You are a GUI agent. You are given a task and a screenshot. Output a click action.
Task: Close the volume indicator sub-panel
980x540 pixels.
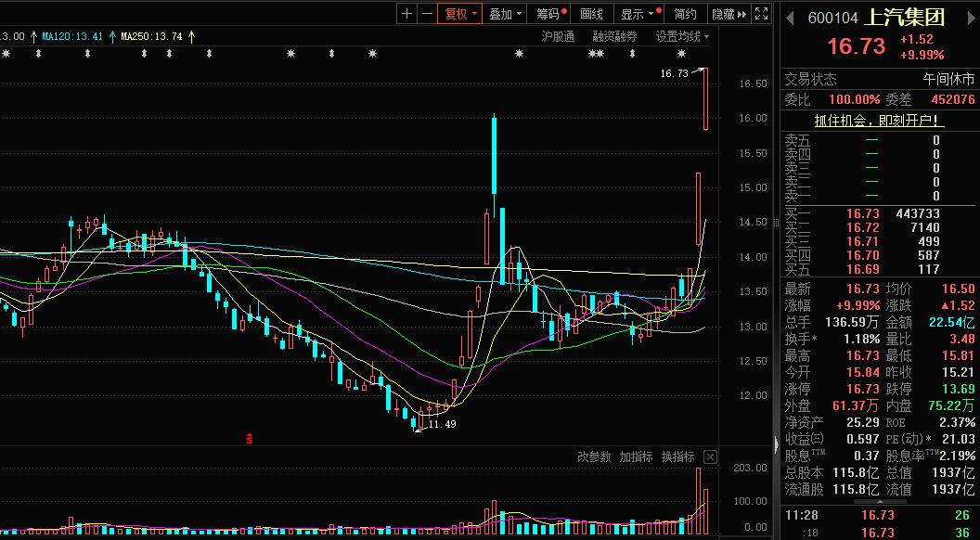(x=710, y=456)
